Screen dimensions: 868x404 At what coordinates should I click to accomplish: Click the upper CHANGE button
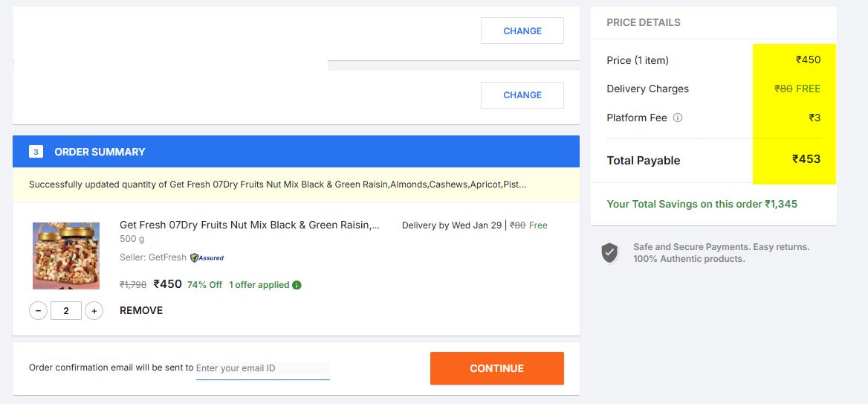coord(522,31)
